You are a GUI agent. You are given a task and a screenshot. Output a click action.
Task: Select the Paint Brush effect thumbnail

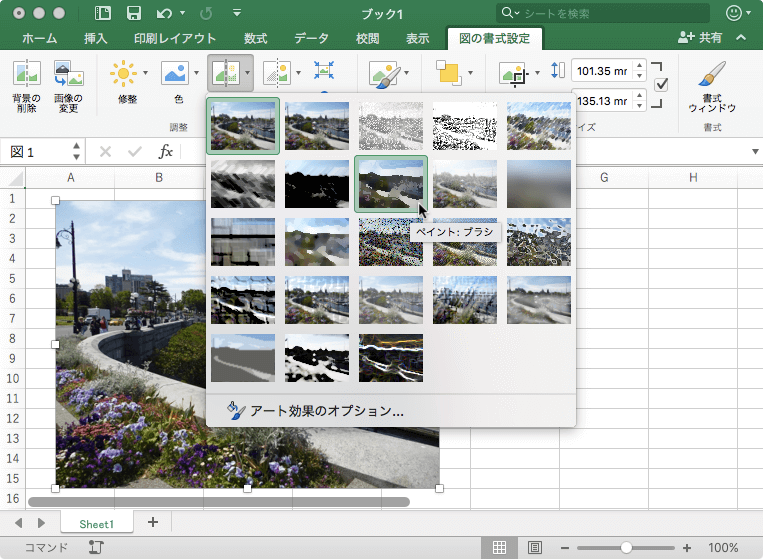[391, 184]
